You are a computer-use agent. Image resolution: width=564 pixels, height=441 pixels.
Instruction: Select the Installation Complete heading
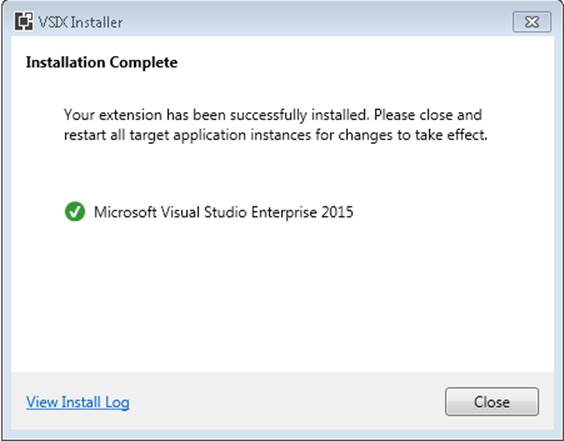pos(102,63)
